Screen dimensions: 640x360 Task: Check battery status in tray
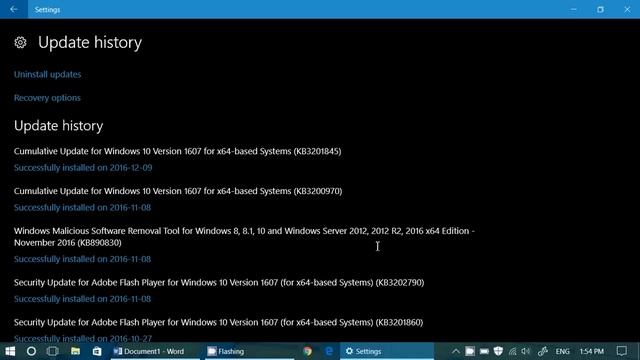coord(484,351)
